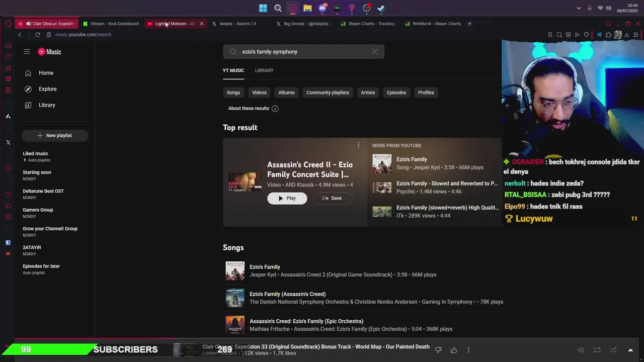
Task: Click the YouTube Music logo
Action: pos(49,52)
